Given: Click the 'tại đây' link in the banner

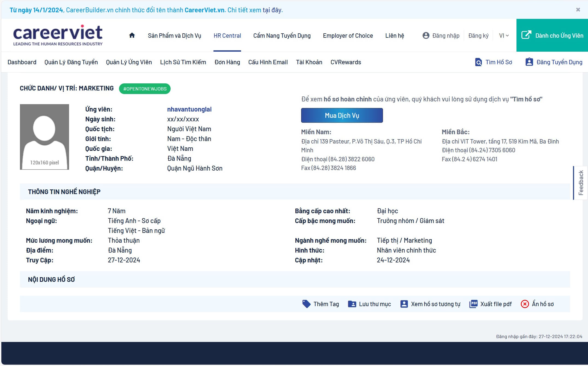Looking at the screenshot, I should (272, 10).
